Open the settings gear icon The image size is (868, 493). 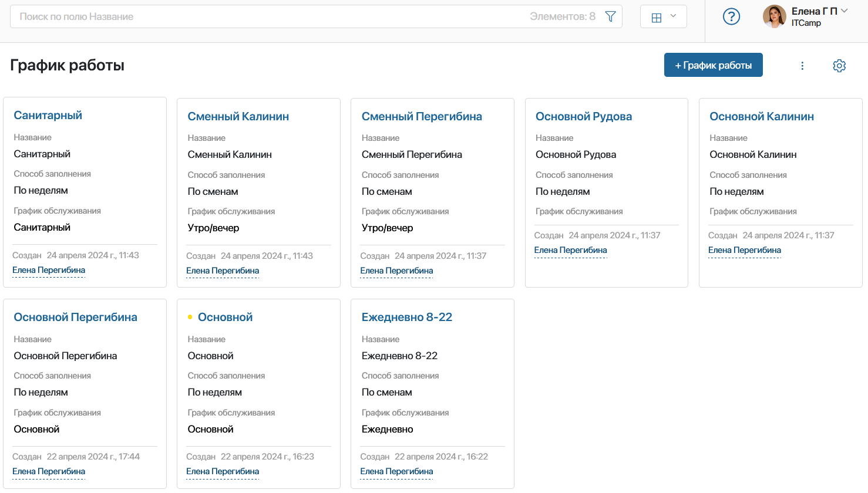[x=839, y=66]
